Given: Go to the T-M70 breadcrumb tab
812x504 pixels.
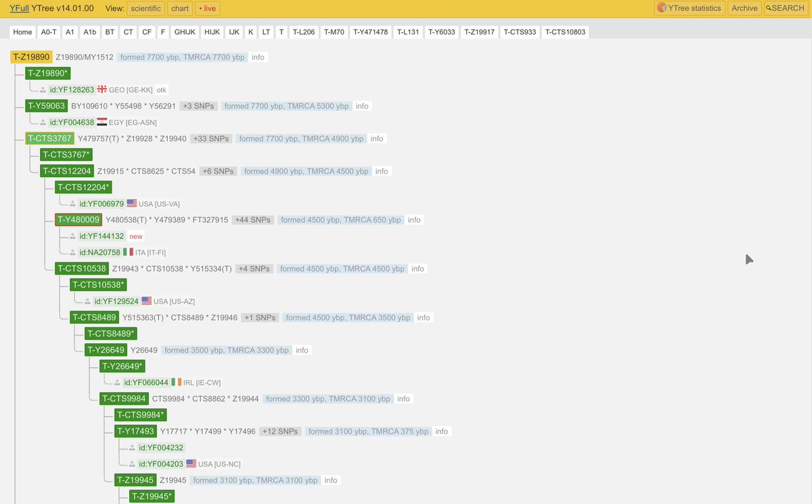Looking at the screenshot, I should tap(334, 32).
